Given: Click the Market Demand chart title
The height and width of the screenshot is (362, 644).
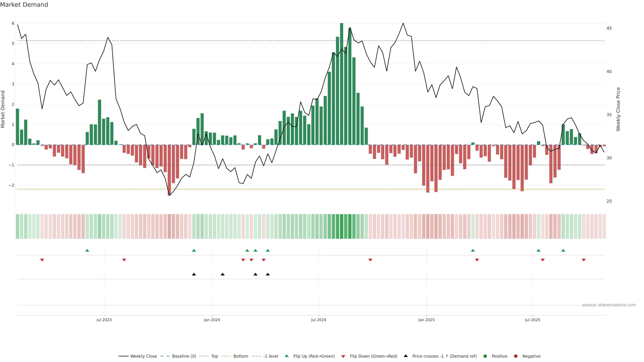Looking at the screenshot, I should click(24, 5).
